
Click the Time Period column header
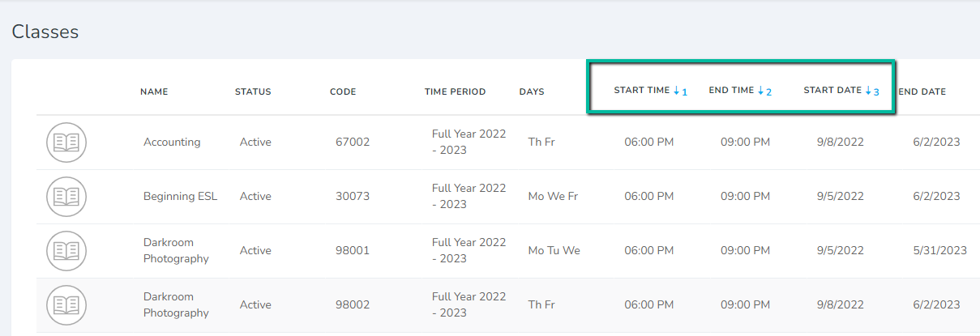point(455,91)
